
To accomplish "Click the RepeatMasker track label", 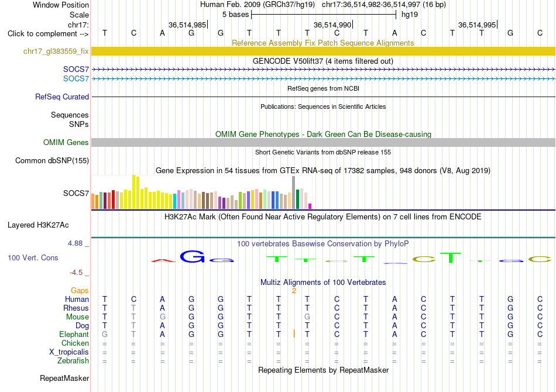I will point(64,378).
